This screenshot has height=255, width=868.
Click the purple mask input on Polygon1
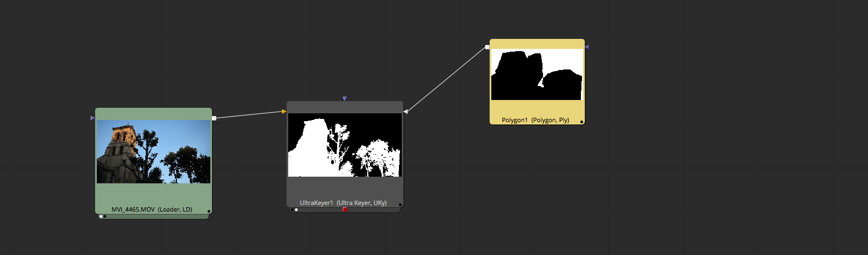(x=587, y=47)
